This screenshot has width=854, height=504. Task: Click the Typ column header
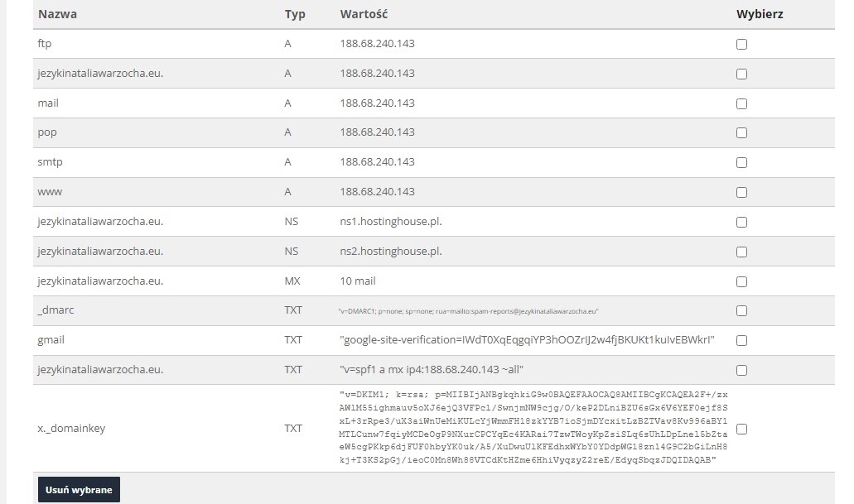click(x=295, y=14)
